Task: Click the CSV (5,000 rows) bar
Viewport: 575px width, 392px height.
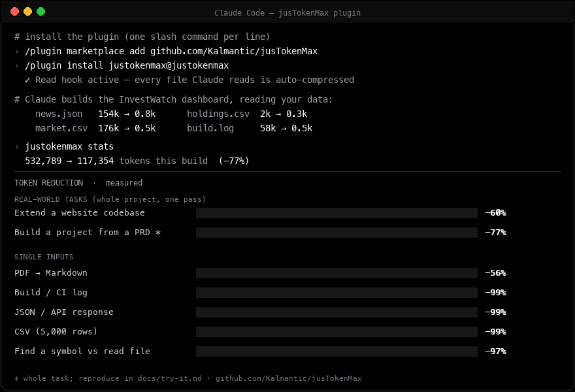Action: [337, 332]
